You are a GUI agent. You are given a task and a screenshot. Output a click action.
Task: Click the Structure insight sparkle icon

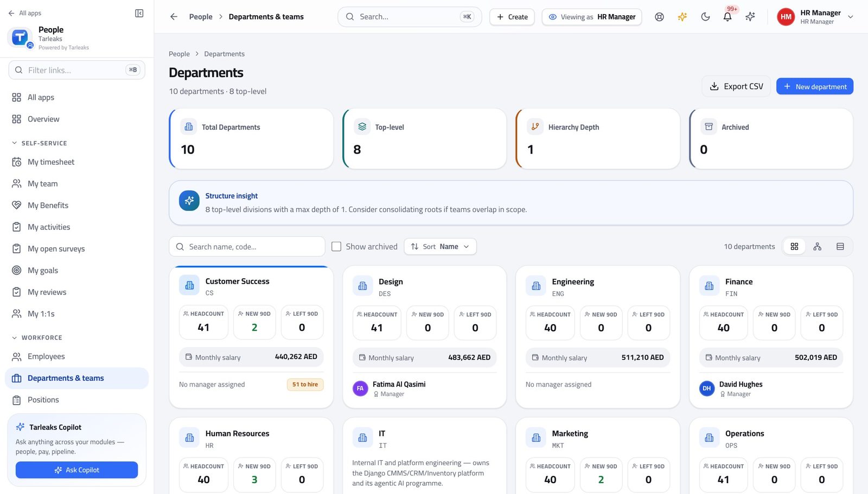pos(189,201)
